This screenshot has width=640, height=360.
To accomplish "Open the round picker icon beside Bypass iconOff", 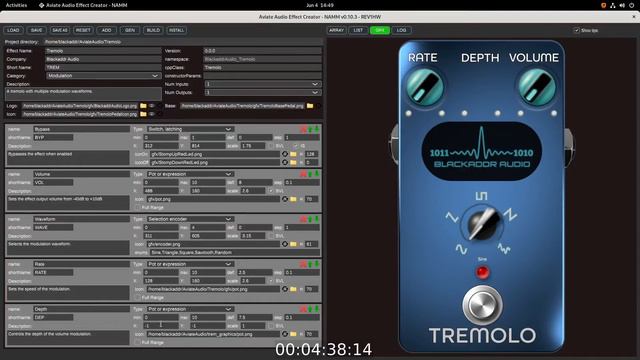I will click(285, 162).
